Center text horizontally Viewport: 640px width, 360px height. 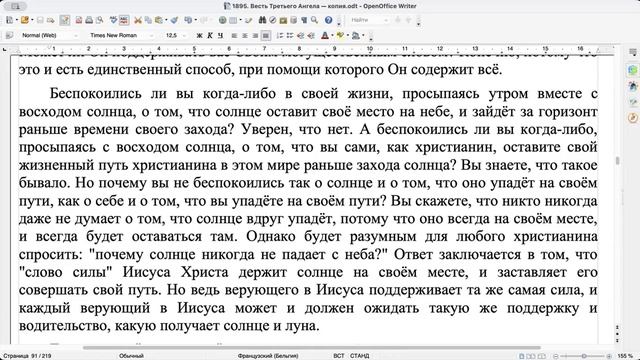(x=245, y=36)
